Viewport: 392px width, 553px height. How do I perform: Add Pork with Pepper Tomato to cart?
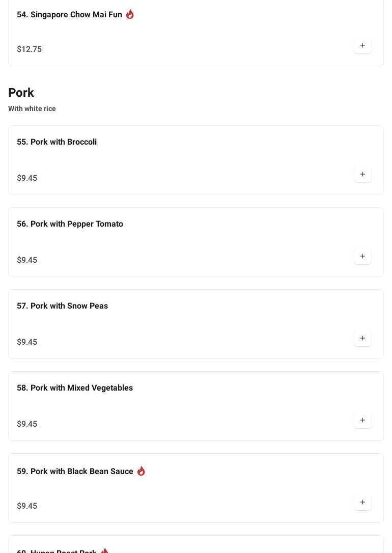[x=362, y=257]
